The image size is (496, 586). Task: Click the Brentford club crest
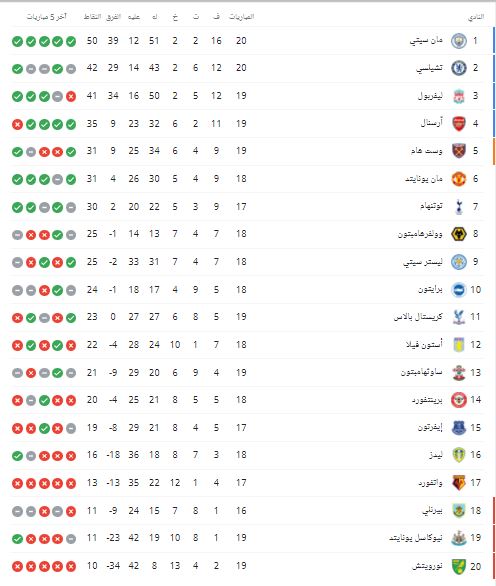(x=458, y=400)
